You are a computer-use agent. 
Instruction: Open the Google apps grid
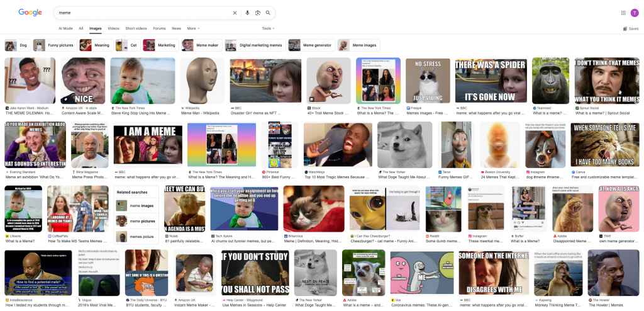[623, 13]
